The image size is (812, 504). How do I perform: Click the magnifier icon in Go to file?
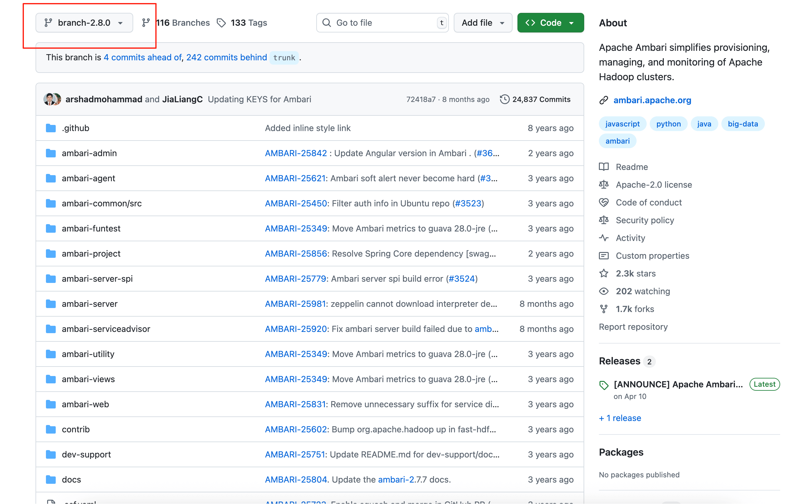(x=327, y=23)
